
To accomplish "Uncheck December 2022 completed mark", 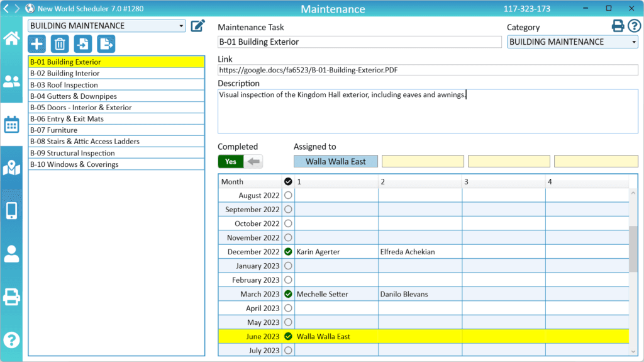I will point(288,252).
